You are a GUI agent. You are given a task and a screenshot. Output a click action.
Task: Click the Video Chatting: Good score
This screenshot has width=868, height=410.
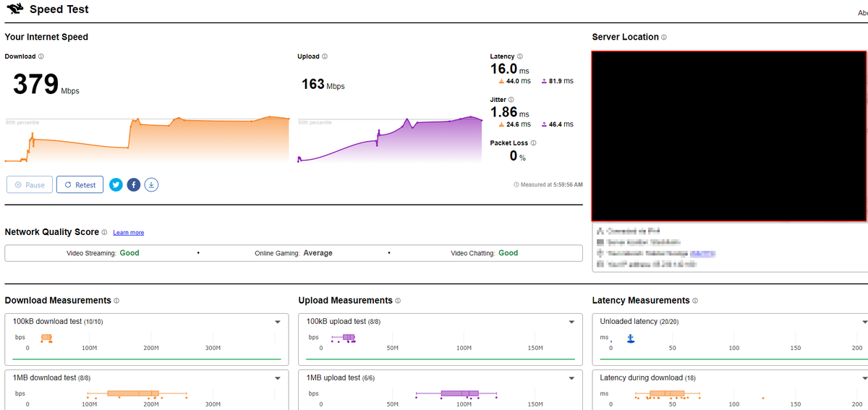click(485, 253)
